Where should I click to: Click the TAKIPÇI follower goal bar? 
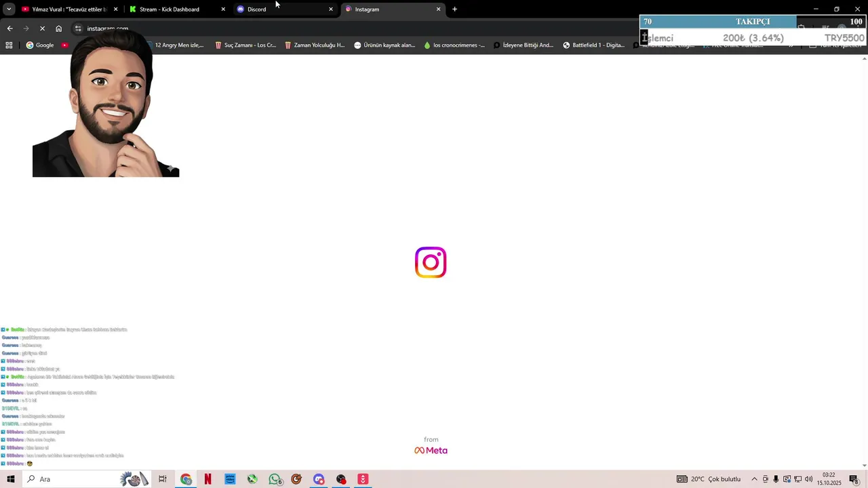[753, 22]
